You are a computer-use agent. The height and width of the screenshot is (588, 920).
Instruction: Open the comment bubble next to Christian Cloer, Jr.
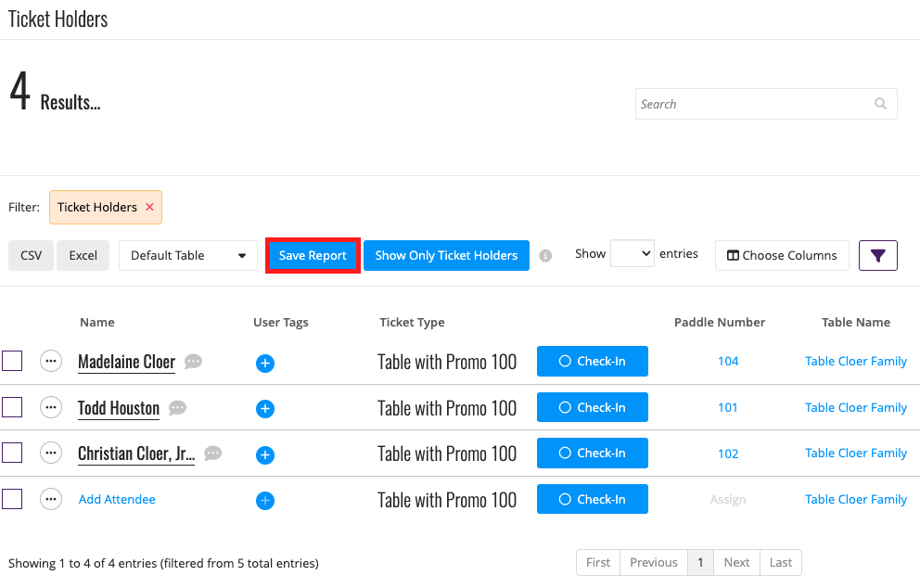213,453
